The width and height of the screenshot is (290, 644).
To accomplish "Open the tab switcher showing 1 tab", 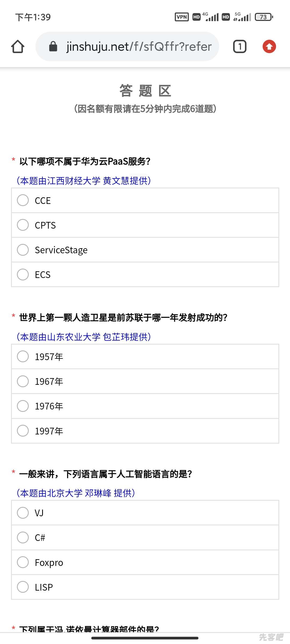I will click(240, 47).
